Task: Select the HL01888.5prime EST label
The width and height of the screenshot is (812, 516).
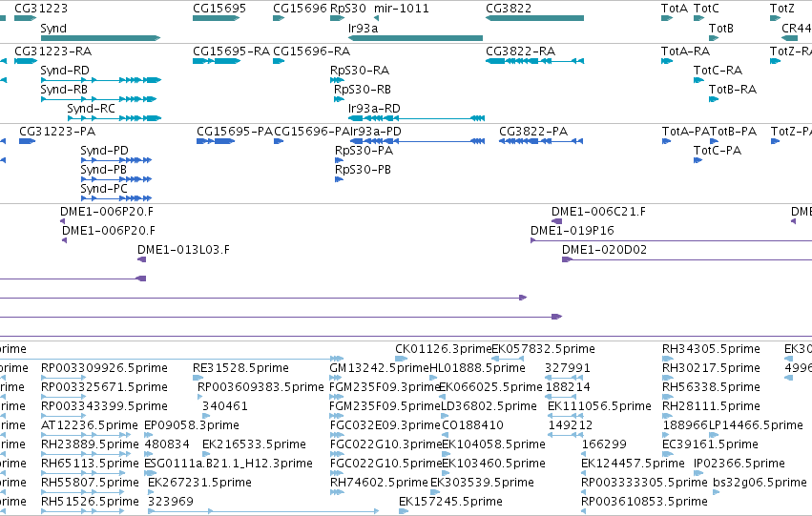Action: (x=477, y=368)
